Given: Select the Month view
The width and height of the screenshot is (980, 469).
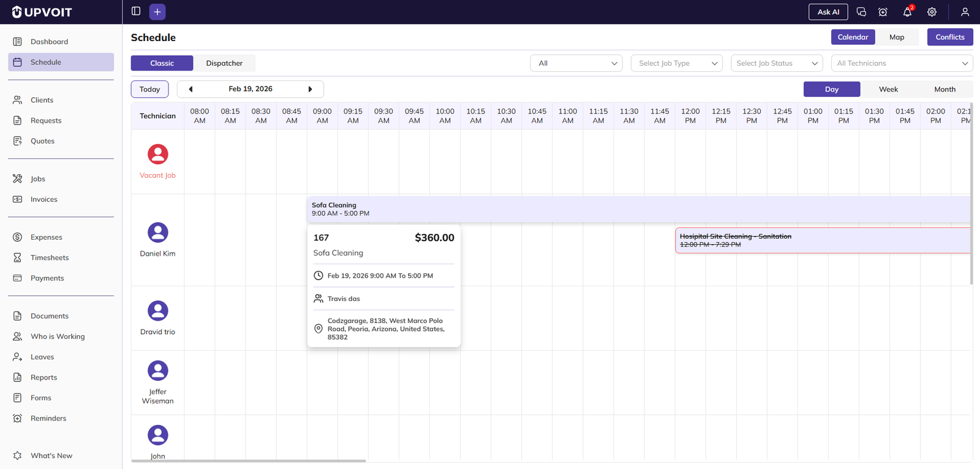Looking at the screenshot, I should (944, 89).
